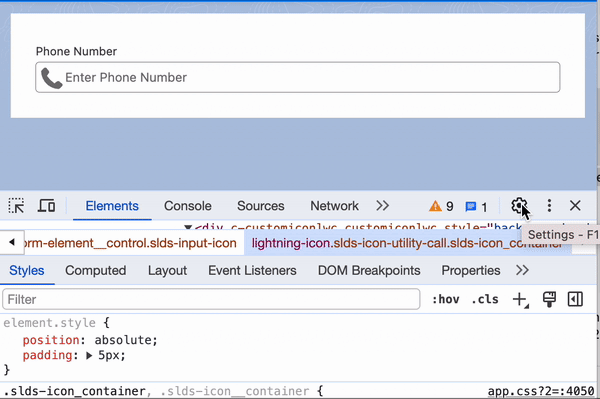
Task: Select slds-input-icon breadcrumb element
Action: point(130,243)
